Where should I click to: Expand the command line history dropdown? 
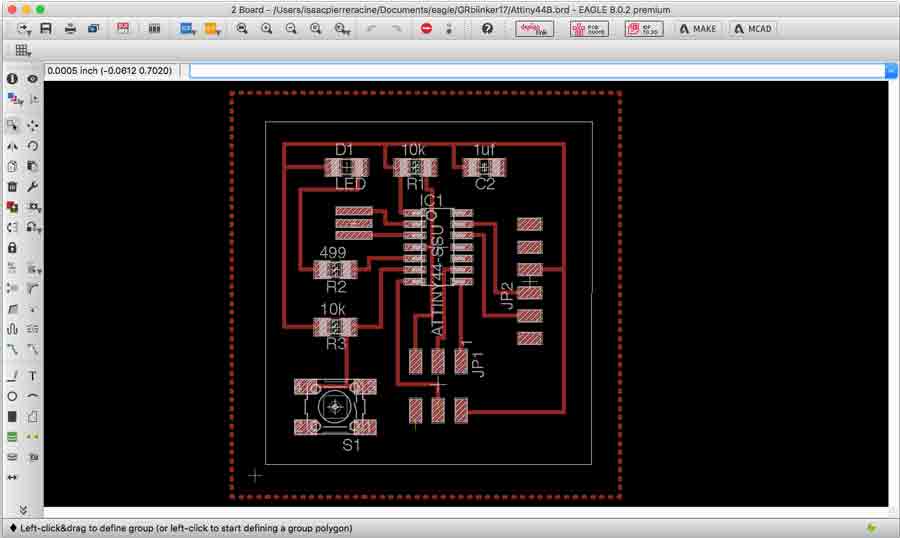pyautogui.click(x=891, y=70)
